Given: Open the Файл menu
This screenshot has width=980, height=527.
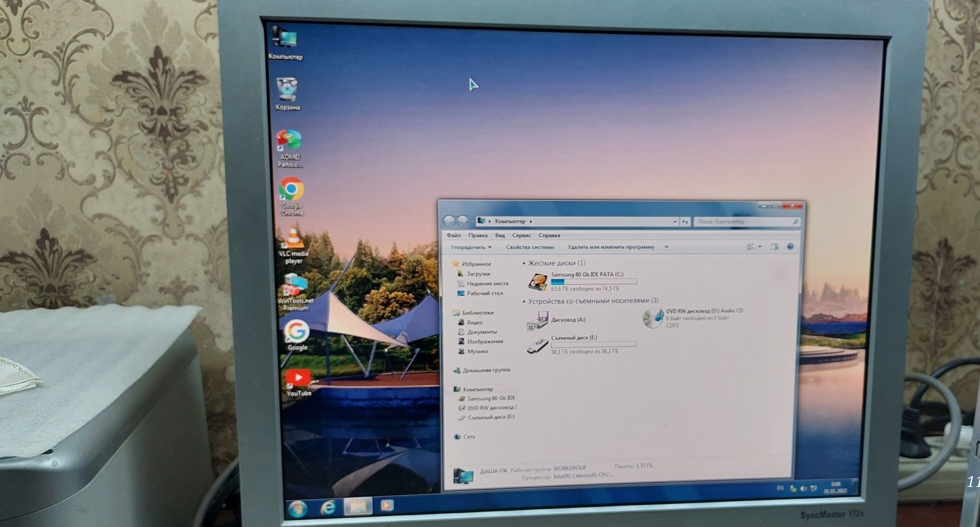Looking at the screenshot, I should point(454,235).
